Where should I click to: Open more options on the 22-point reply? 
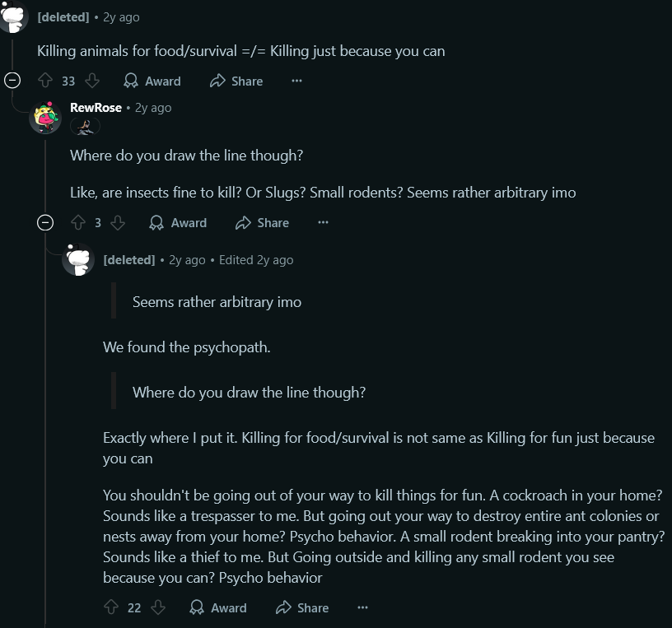tap(362, 607)
